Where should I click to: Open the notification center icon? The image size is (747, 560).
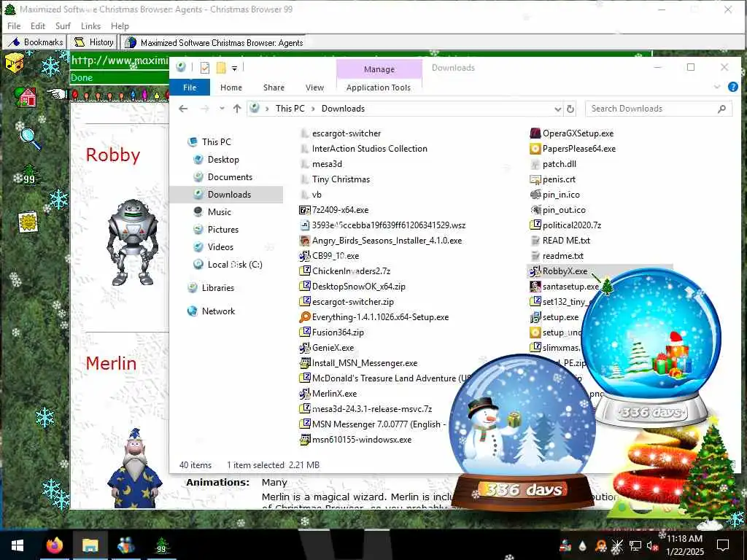click(723, 545)
